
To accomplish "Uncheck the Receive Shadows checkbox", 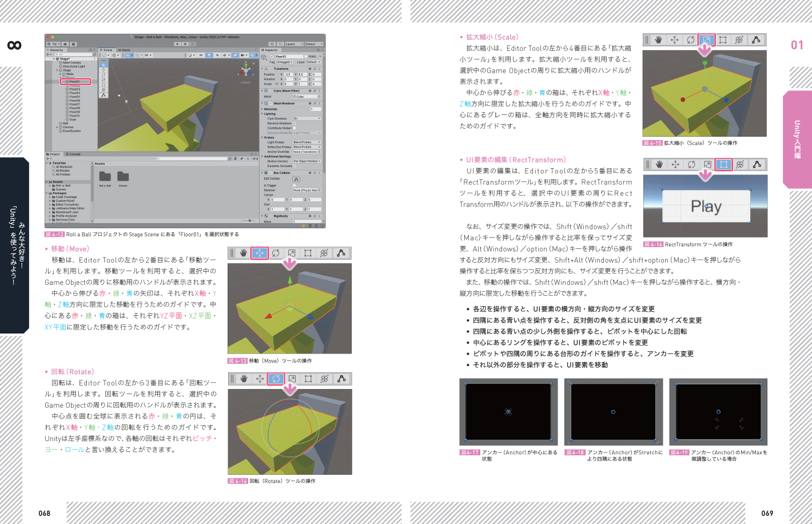I will point(294,123).
